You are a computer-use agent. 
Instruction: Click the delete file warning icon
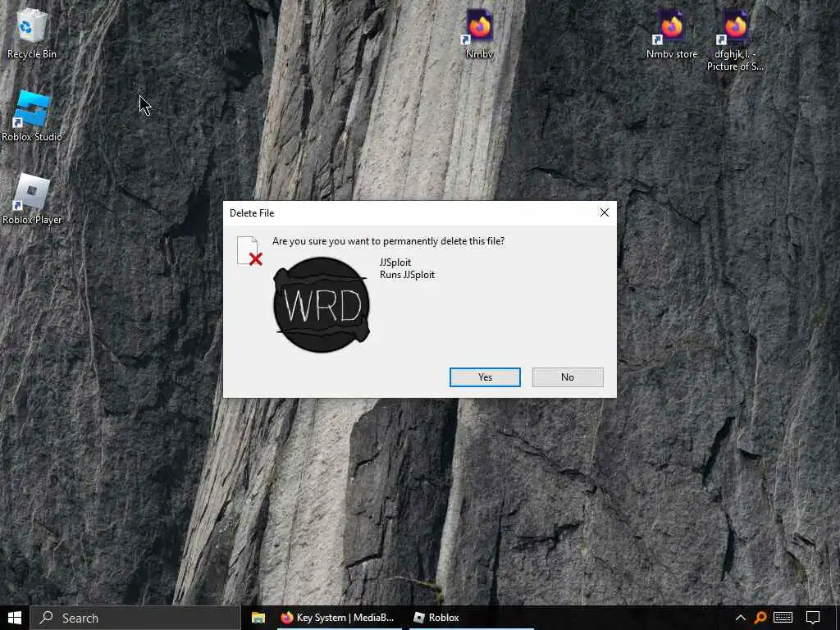coord(249,251)
